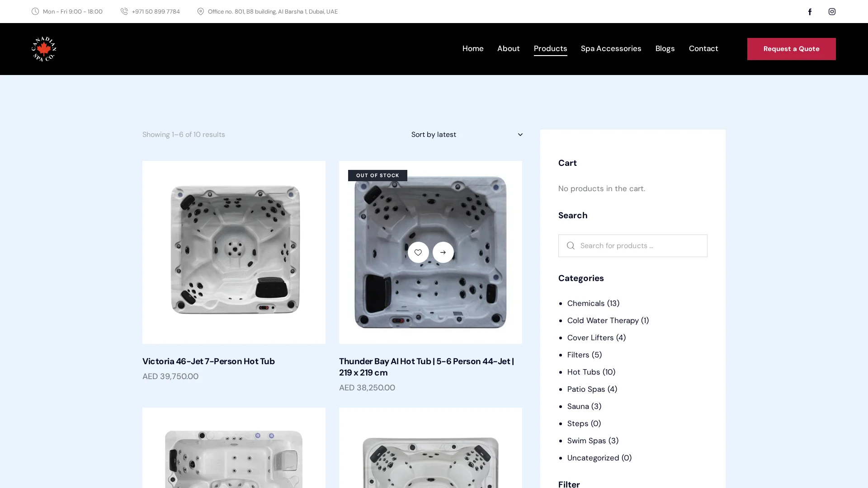Select the Cover Lifters category
868x488 pixels.
coord(590,338)
